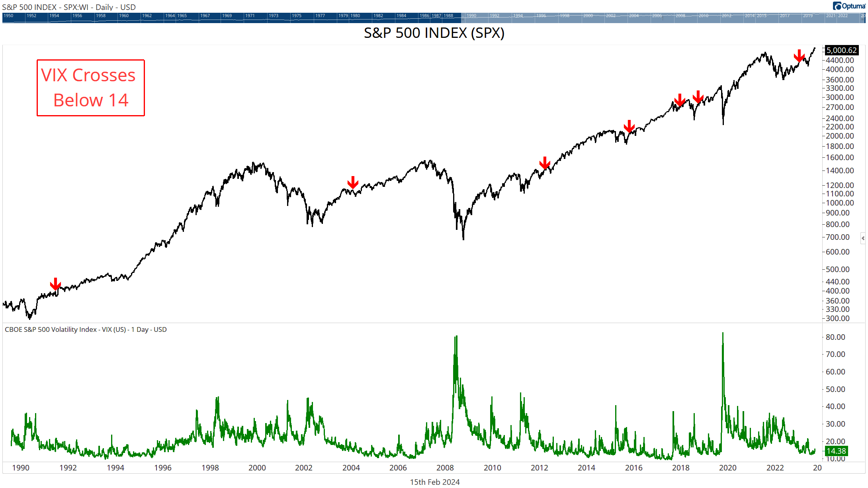Click the 1990 label on the time axis
The height and width of the screenshot is (488, 868).
[21, 468]
